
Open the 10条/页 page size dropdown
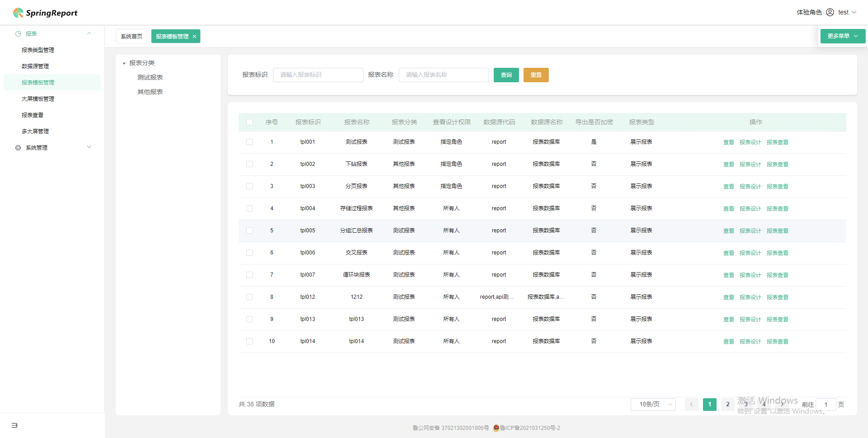coord(653,404)
